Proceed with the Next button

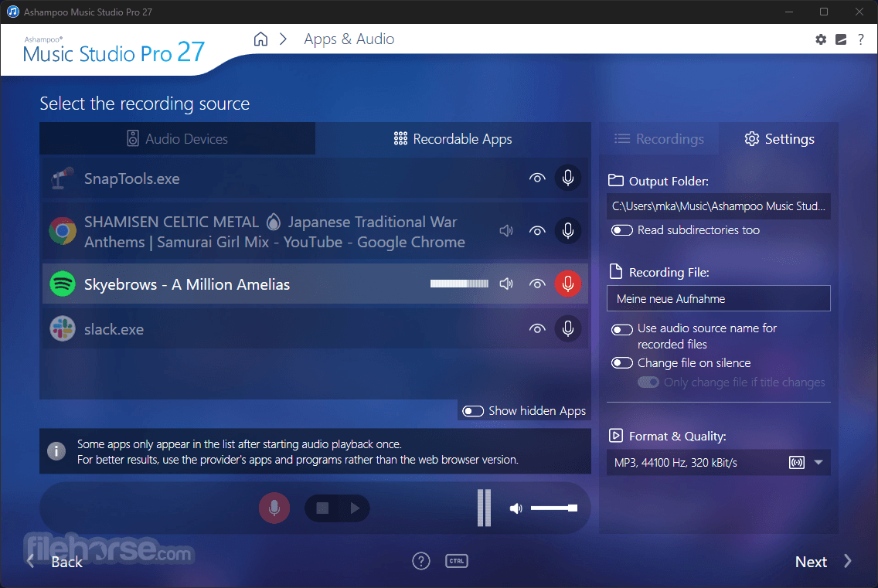coord(823,562)
